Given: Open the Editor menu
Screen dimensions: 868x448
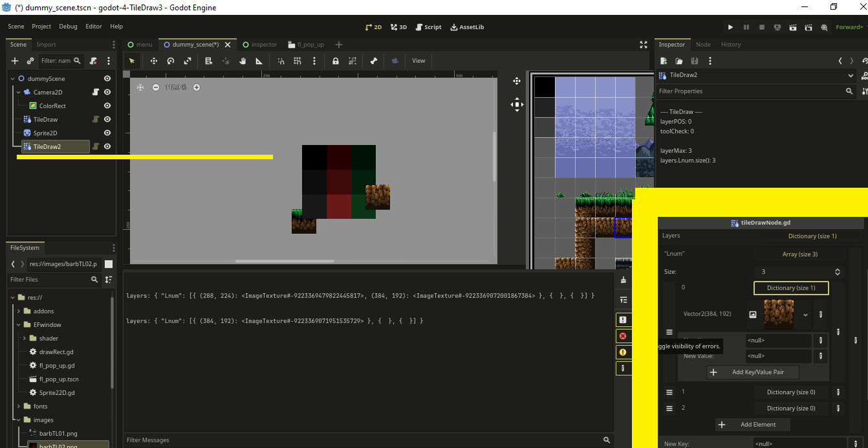Looking at the screenshot, I should [x=94, y=27].
